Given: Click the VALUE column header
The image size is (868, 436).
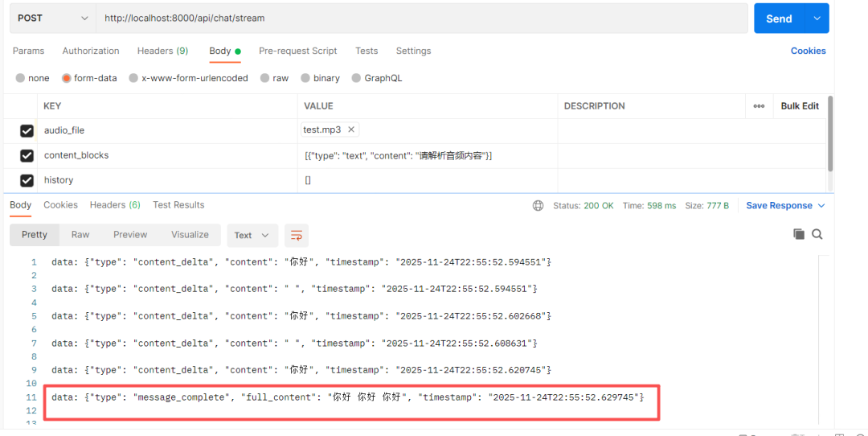Looking at the screenshot, I should 318,106.
